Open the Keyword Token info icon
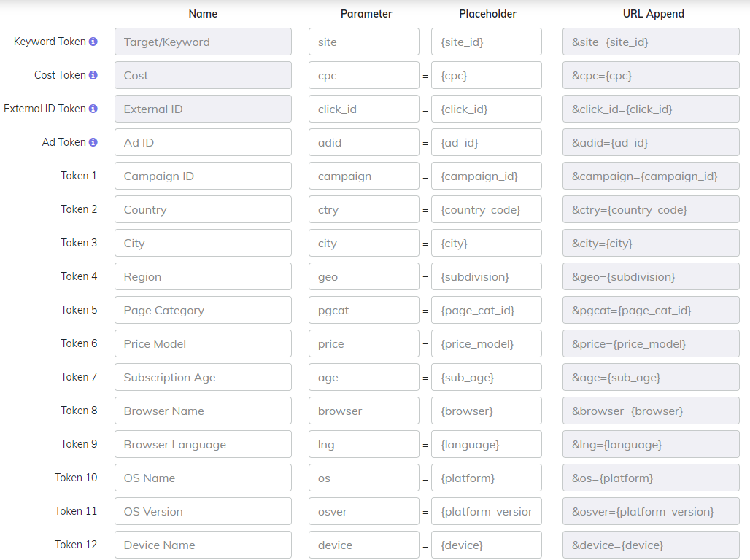This screenshot has width=750, height=560. click(94, 42)
